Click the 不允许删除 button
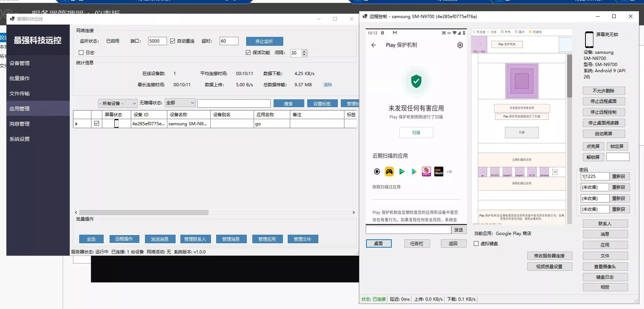The image size is (644, 309). pos(604,91)
